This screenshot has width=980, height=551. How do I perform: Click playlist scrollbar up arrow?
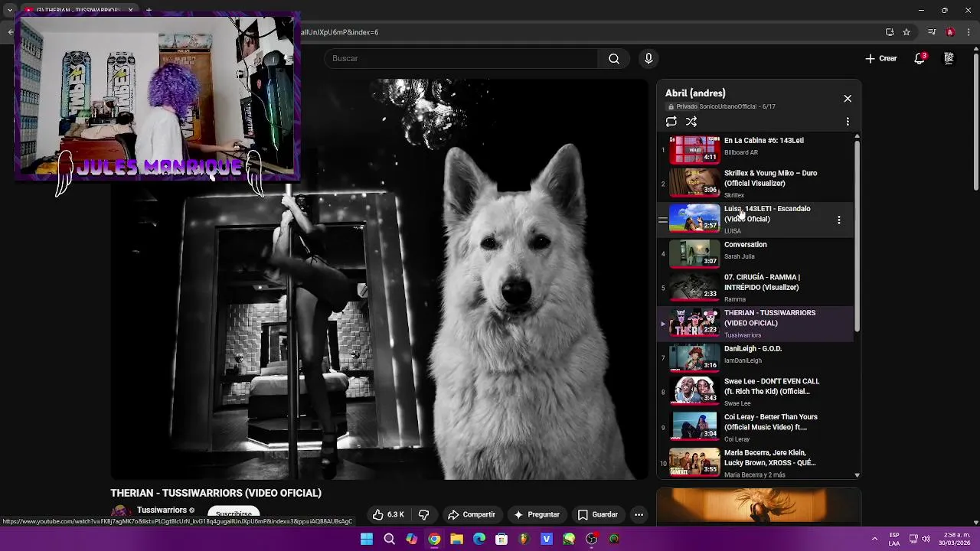(x=857, y=137)
